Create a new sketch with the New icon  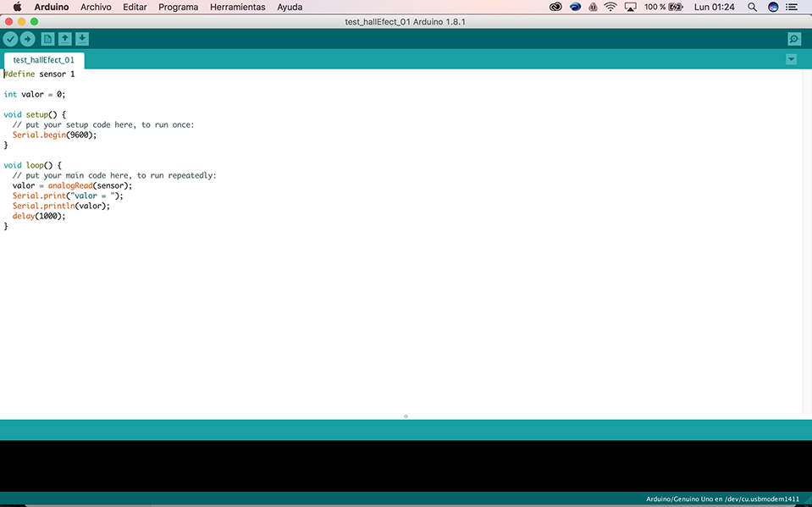[47, 39]
